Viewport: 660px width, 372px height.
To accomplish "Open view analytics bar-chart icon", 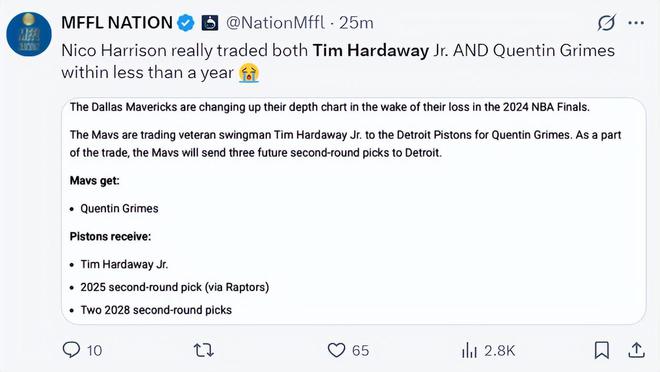I will (469, 350).
